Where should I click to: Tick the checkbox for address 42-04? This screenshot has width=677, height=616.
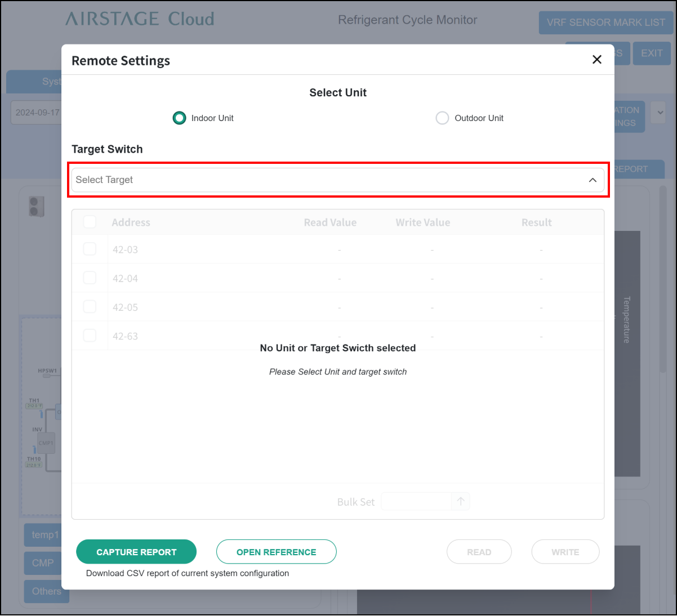pos(90,278)
